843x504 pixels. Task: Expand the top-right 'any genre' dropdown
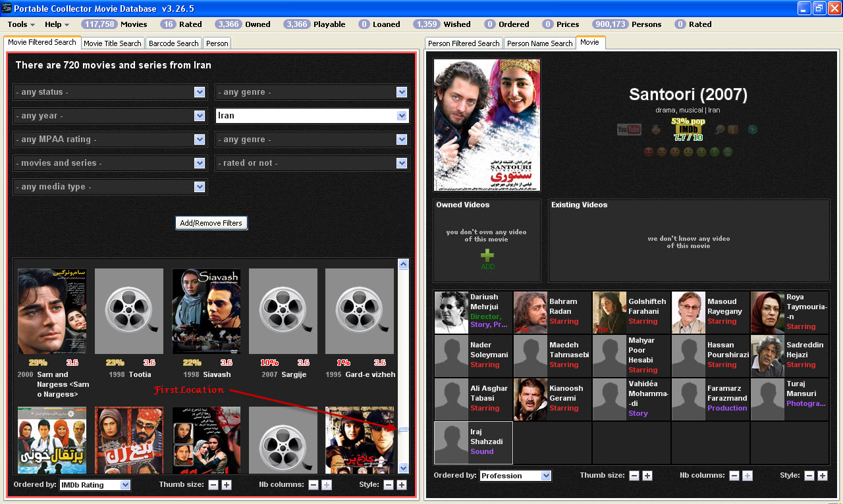click(312, 92)
